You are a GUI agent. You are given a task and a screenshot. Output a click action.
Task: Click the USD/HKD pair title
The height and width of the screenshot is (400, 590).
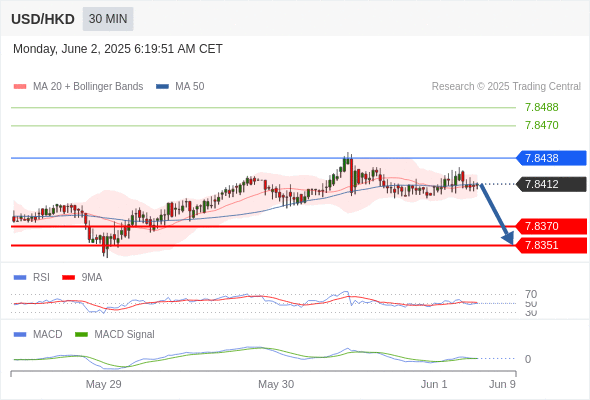point(43,19)
